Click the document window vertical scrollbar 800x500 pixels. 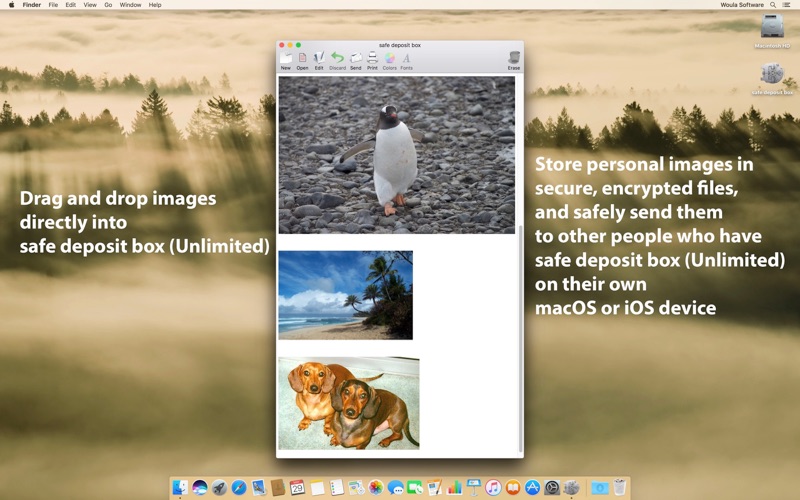[520, 340]
